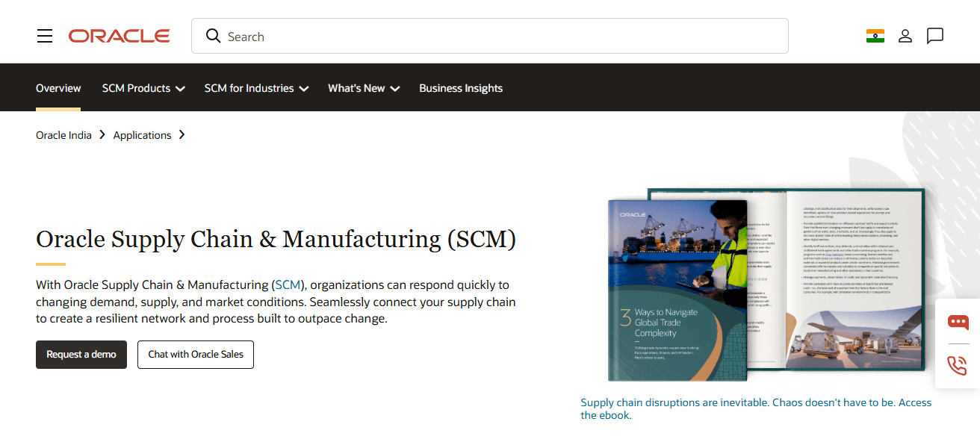
Task: Open the Business Insights menu item
Action: tap(461, 88)
